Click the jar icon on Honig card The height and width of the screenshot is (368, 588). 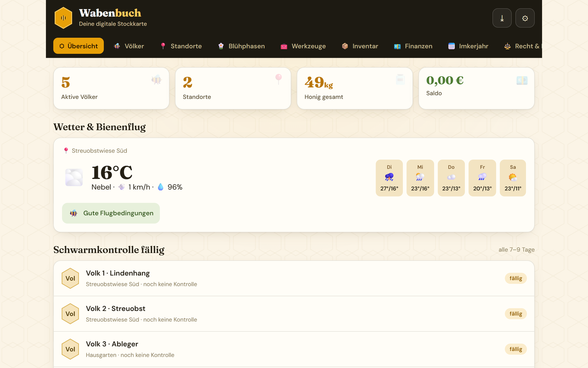[400, 80]
